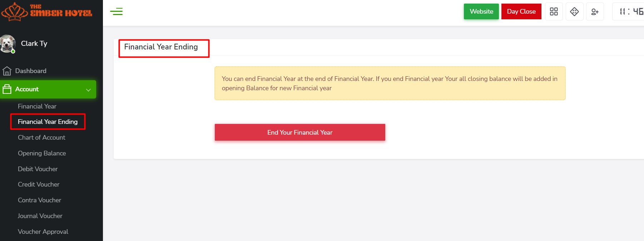Open Chart of Account page
644x241 pixels.
pos(41,138)
